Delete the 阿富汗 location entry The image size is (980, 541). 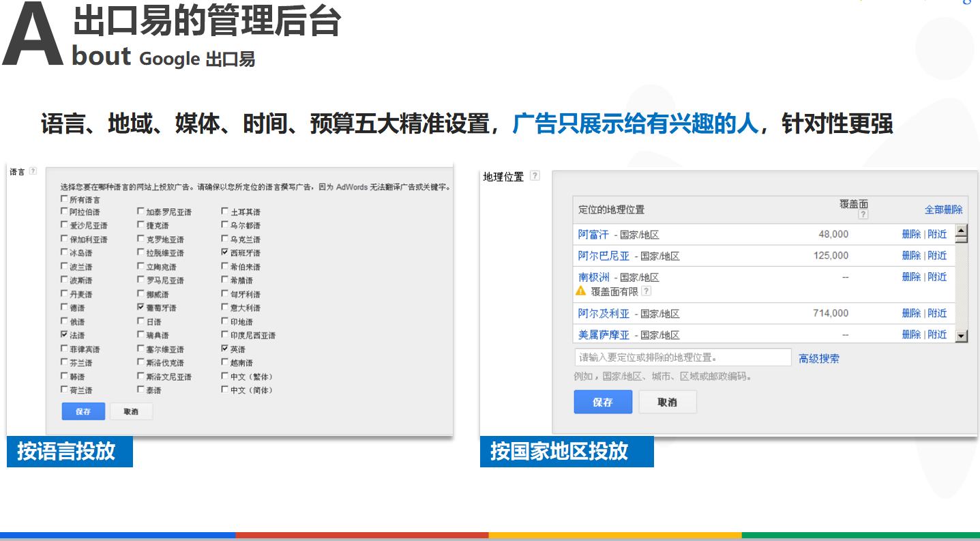[910, 234]
